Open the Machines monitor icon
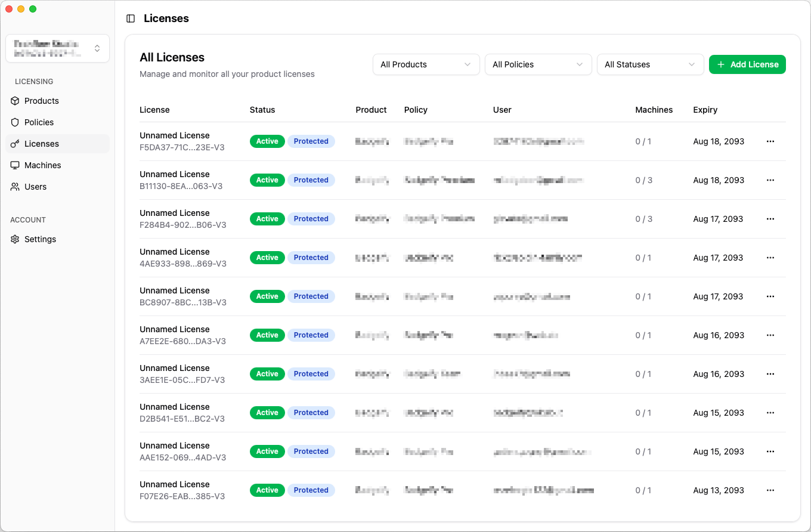The height and width of the screenshot is (532, 811). point(15,165)
